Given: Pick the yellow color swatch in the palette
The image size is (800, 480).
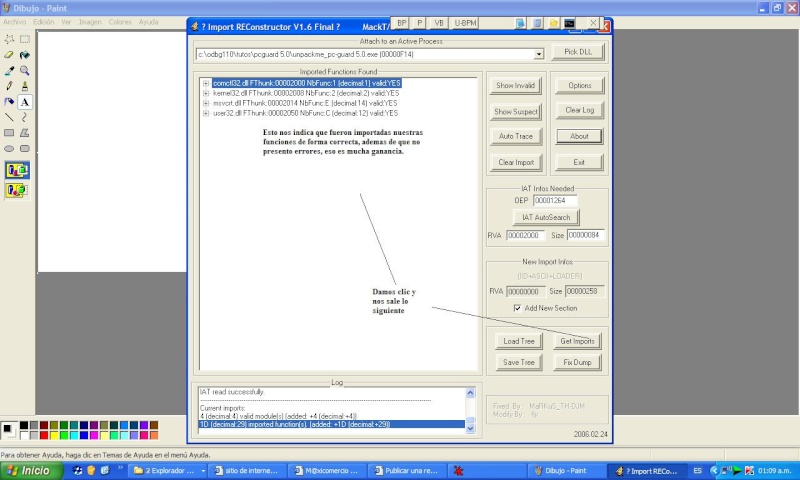Looking at the screenshot, I should [x=54, y=435].
